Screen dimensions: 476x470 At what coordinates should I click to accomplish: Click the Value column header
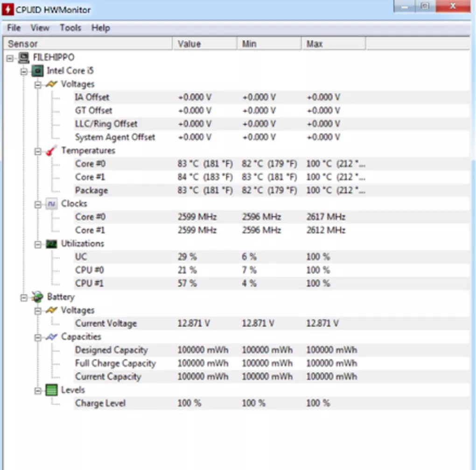204,44
